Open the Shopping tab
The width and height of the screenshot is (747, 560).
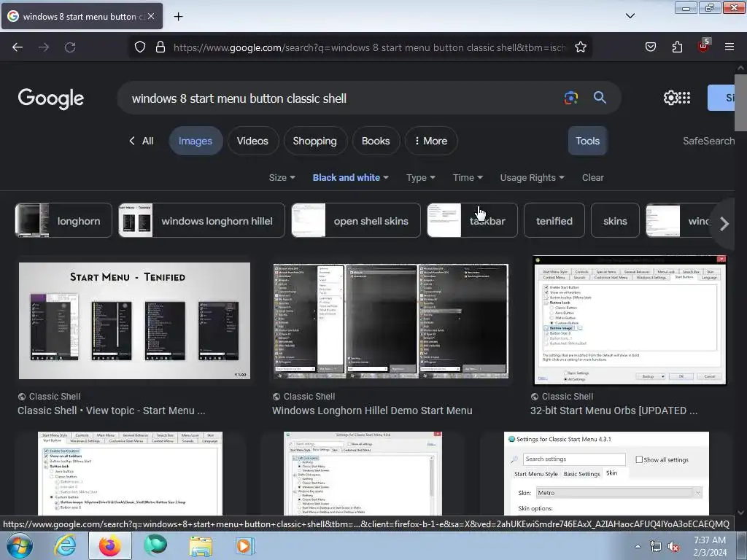315,141
